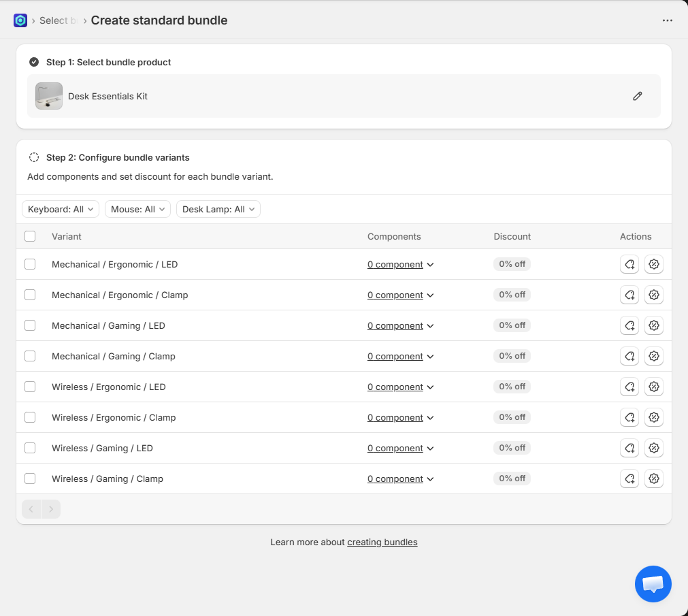Click add component icon for Wireless / Gaming / LED
This screenshot has height=616, width=688.
(x=629, y=448)
